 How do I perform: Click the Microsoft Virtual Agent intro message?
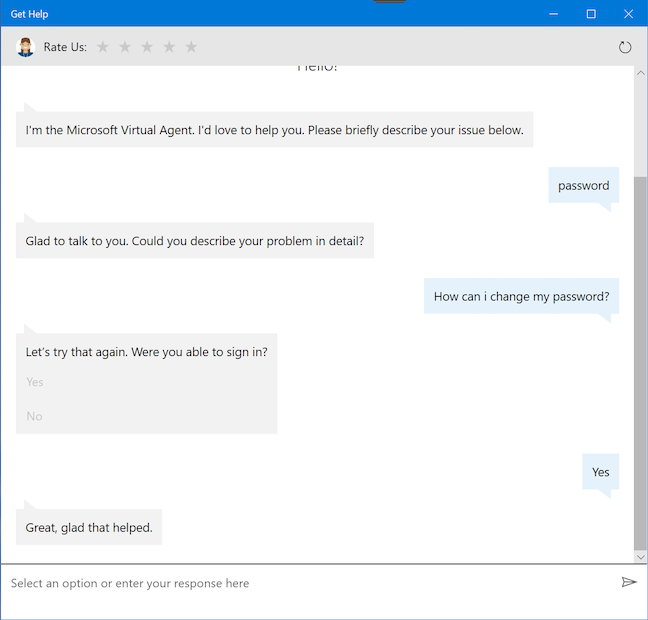click(274, 130)
